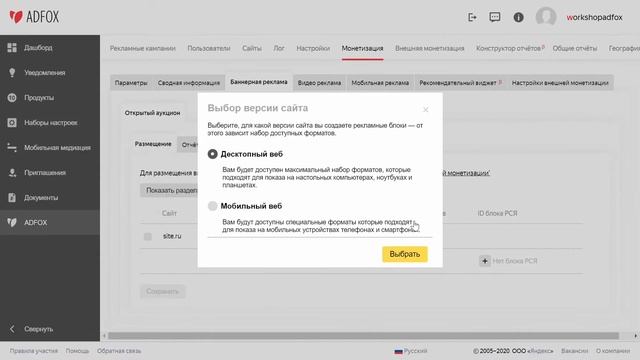The image size is (640, 360).
Task: Click the ID блока РСЯ column header
Action: click(497, 213)
